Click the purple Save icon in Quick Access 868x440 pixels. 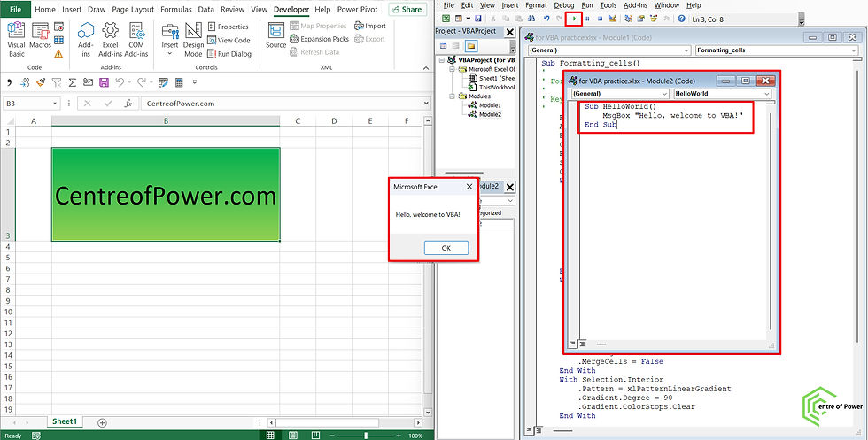tap(104, 82)
